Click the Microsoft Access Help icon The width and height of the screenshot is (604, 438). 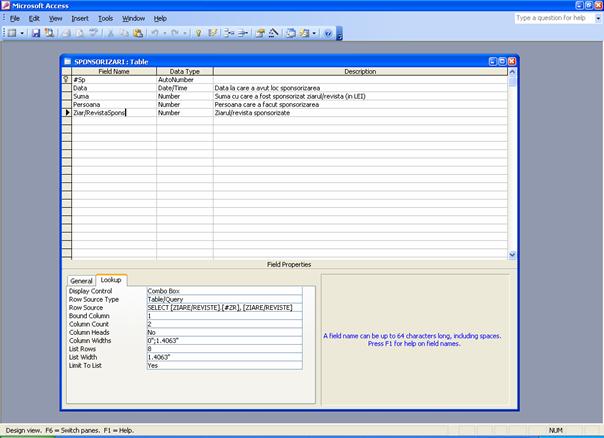tap(328, 33)
